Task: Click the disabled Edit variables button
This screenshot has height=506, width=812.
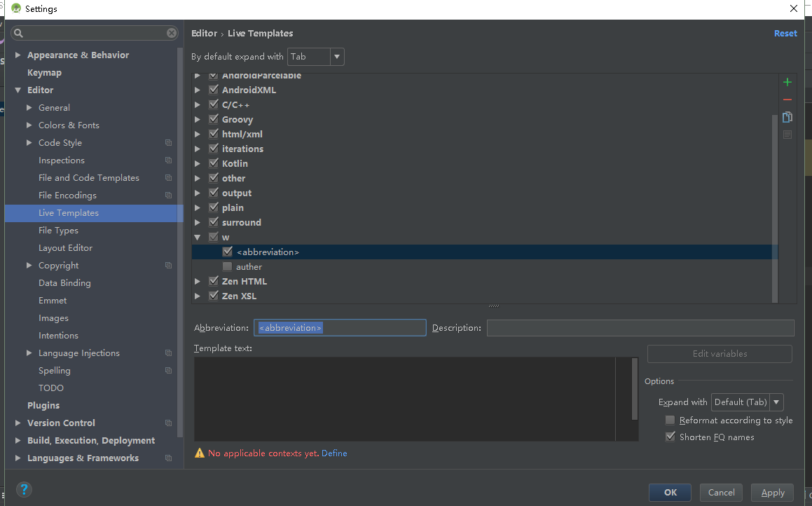Action: click(x=720, y=354)
